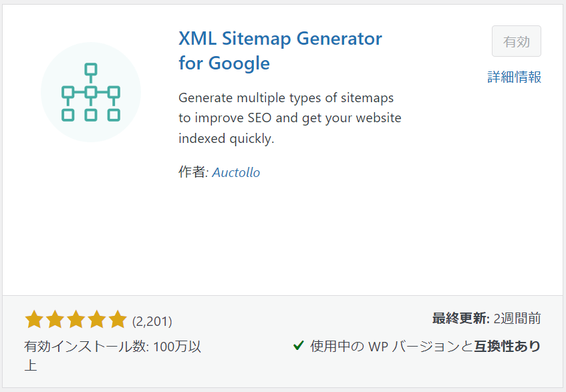Viewport: 566px width, 392px height.
Task: Click the 作者 label before the author name
Action: point(194,172)
